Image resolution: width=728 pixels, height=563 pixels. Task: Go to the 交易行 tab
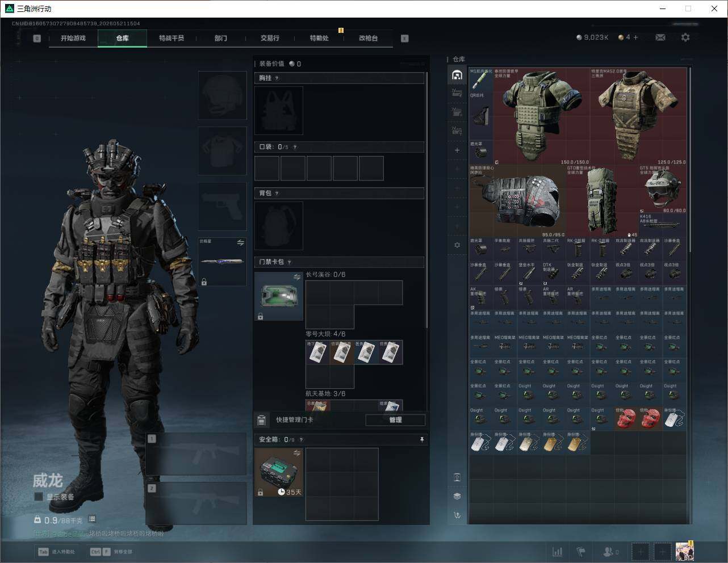tap(270, 38)
